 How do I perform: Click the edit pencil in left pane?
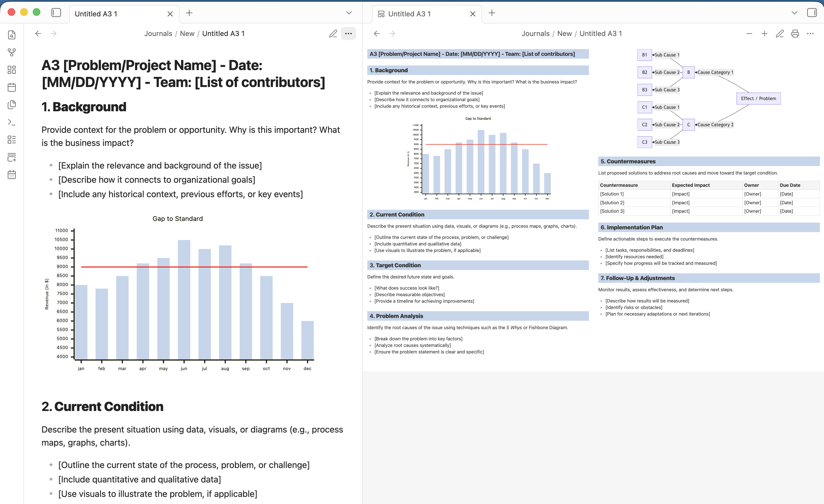coord(333,34)
